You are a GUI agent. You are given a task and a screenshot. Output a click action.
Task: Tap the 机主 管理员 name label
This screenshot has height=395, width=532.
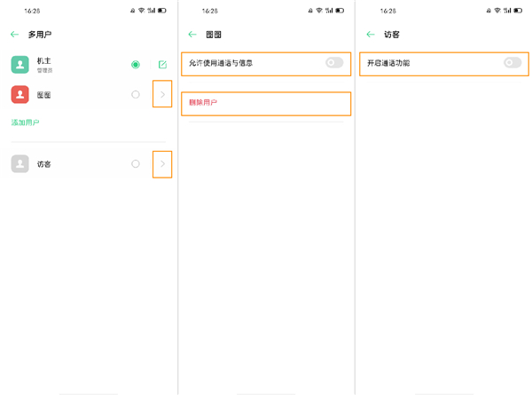tap(45, 64)
